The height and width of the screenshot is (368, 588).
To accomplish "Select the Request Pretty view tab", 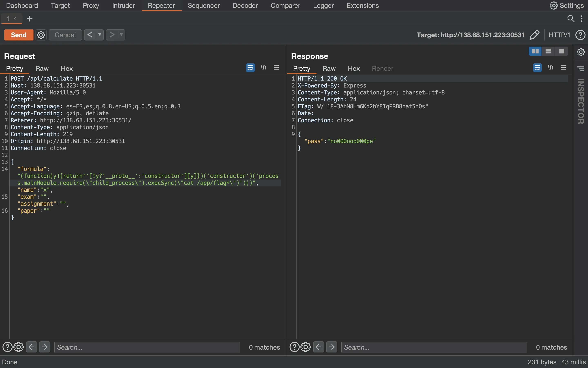I will point(14,68).
